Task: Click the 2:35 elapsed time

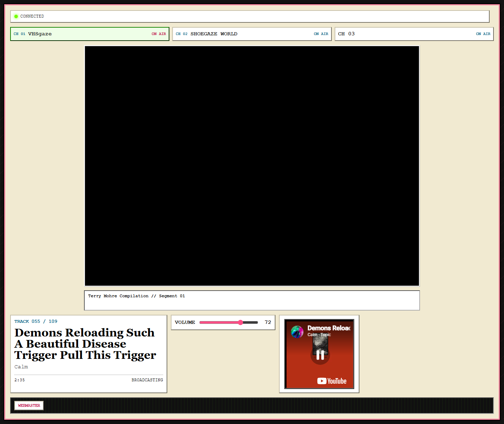Action: point(20,380)
